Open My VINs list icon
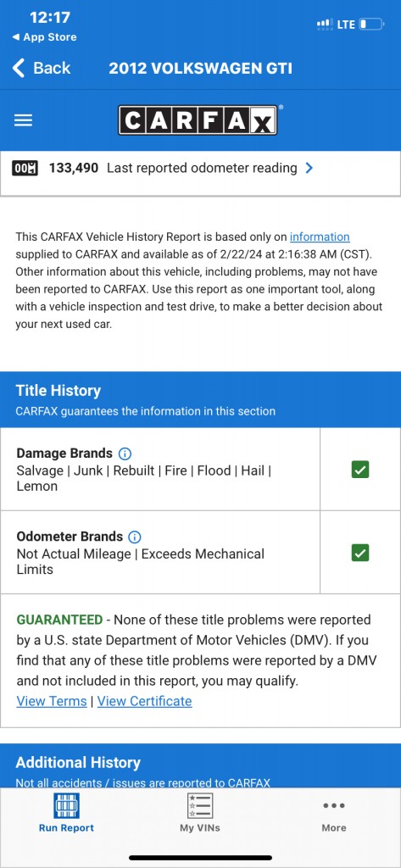The image size is (401, 868). [200, 806]
